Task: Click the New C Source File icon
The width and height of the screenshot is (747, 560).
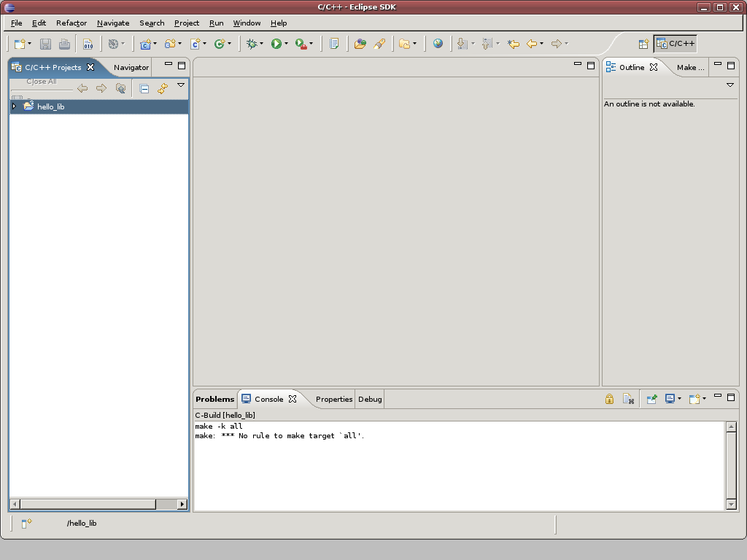Action: coord(196,44)
